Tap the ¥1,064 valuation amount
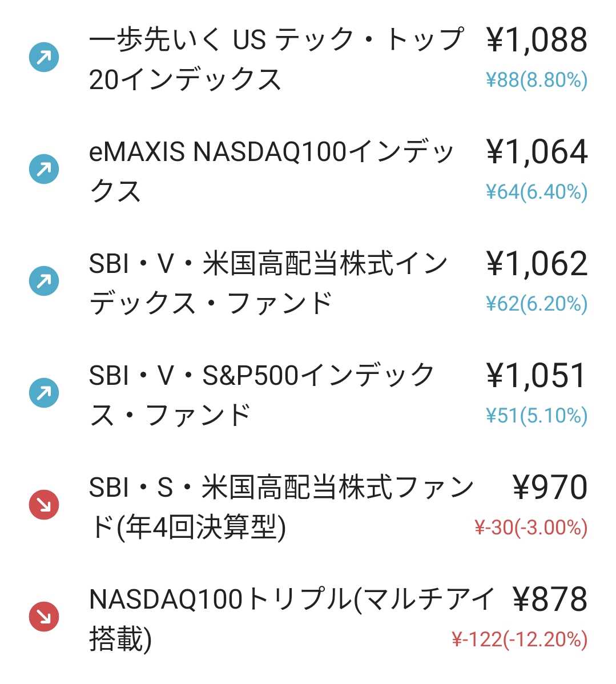 pyautogui.click(x=537, y=152)
